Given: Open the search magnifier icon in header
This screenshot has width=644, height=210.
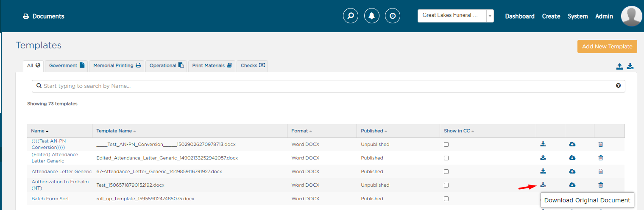Looking at the screenshot, I should 350,16.
